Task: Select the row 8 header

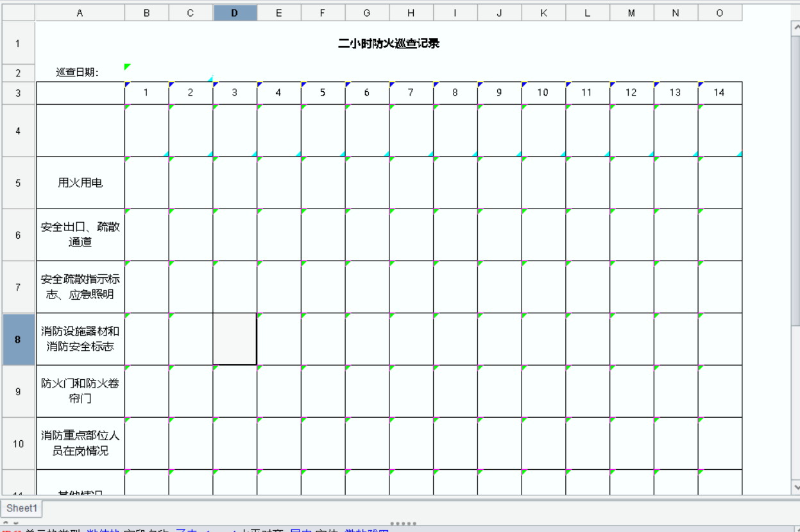Action: (x=17, y=339)
